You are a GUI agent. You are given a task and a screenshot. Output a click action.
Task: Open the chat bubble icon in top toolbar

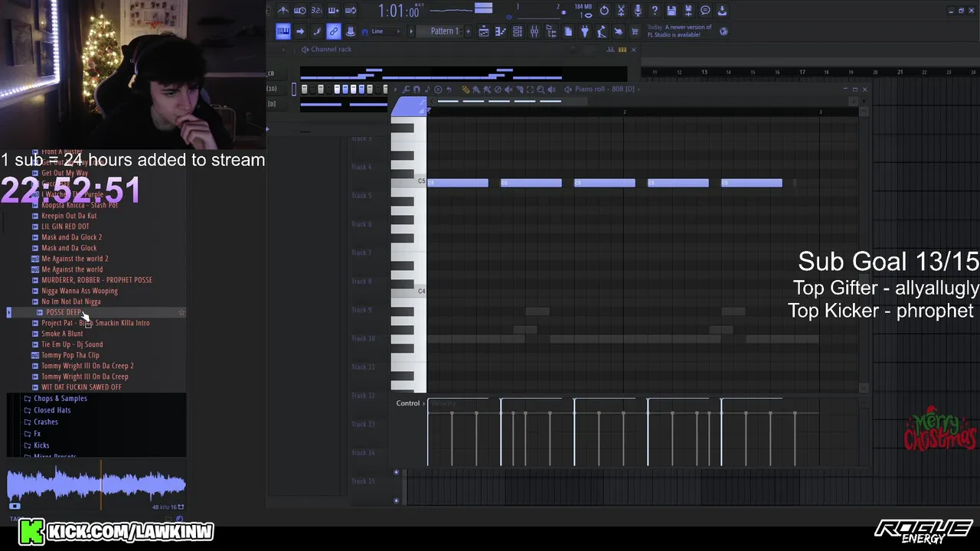click(705, 11)
